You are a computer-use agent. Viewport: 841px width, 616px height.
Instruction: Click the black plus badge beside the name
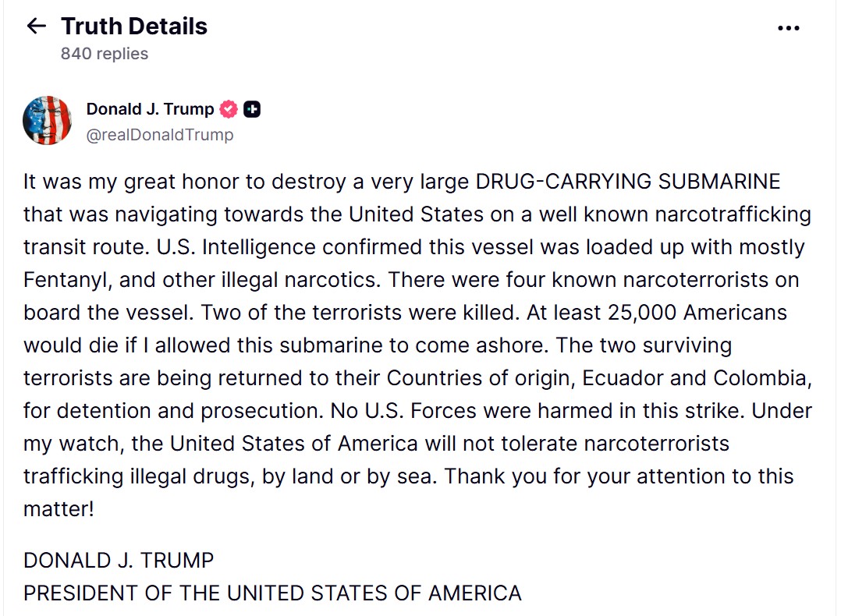coord(252,110)
